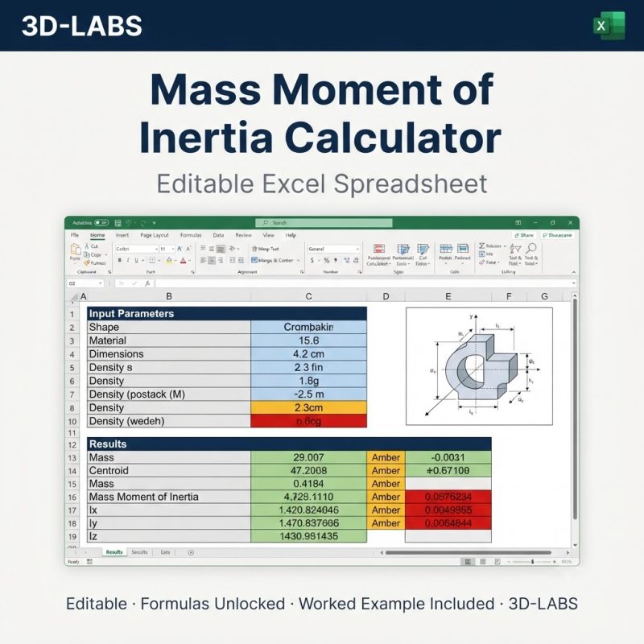Image resolution: width=644 pixels, height=644 pixels.
Task: Click the Increase Font Size icon
Action: click(180, 249)
